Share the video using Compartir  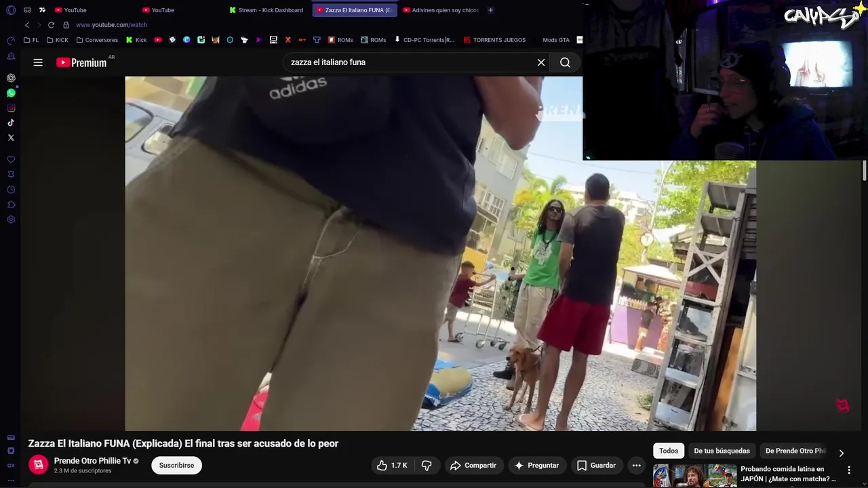point(473,465)
